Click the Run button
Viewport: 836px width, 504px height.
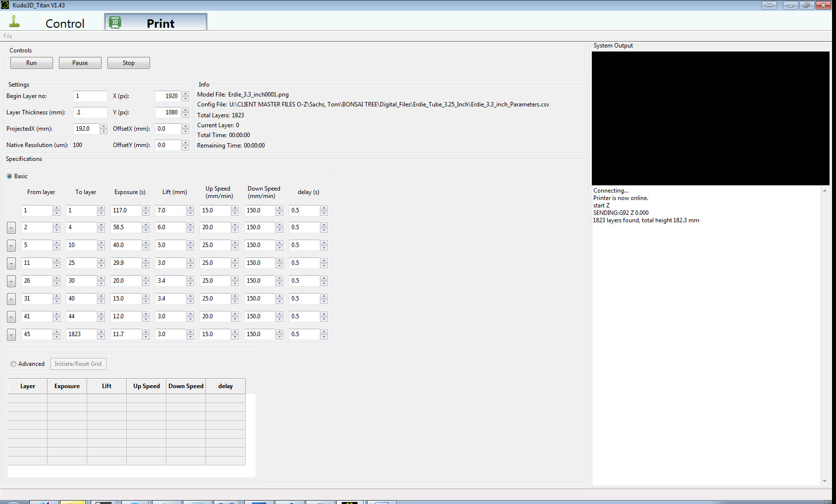32,63
